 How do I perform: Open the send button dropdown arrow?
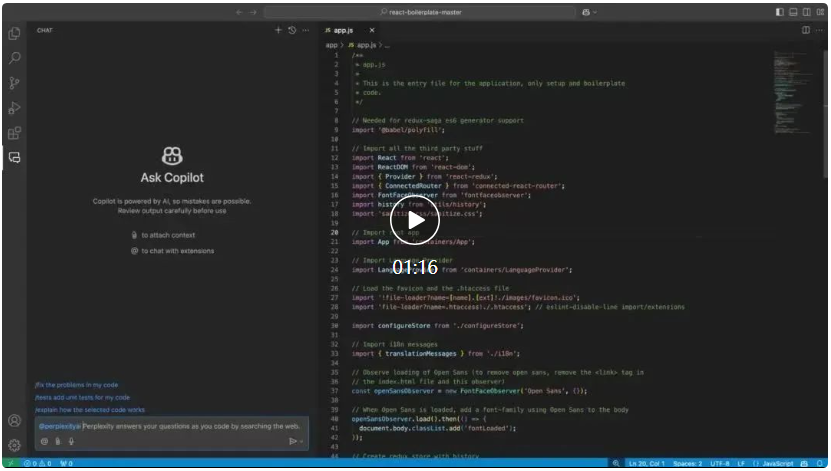[x=303, y=441]
